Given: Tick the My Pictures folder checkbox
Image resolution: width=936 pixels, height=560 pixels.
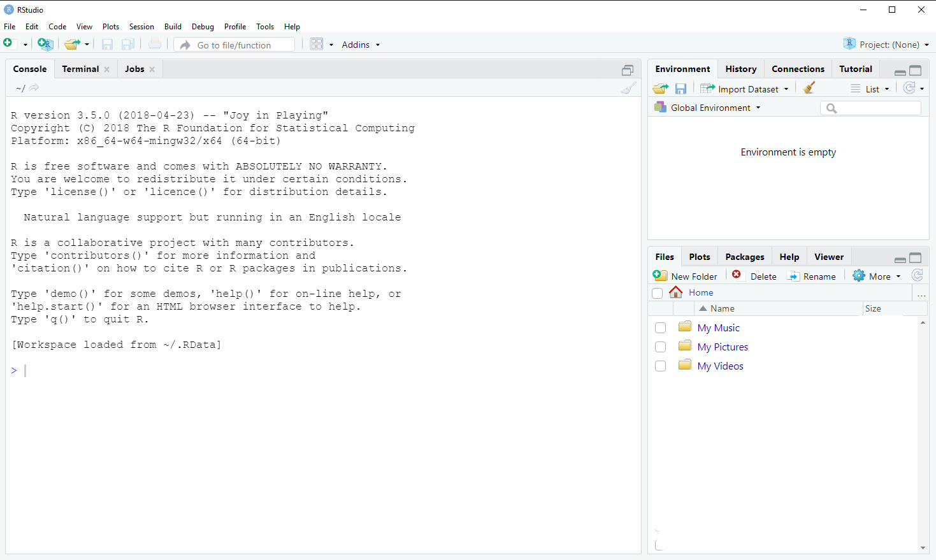Looking at the screenshot, I should (660, 347).
